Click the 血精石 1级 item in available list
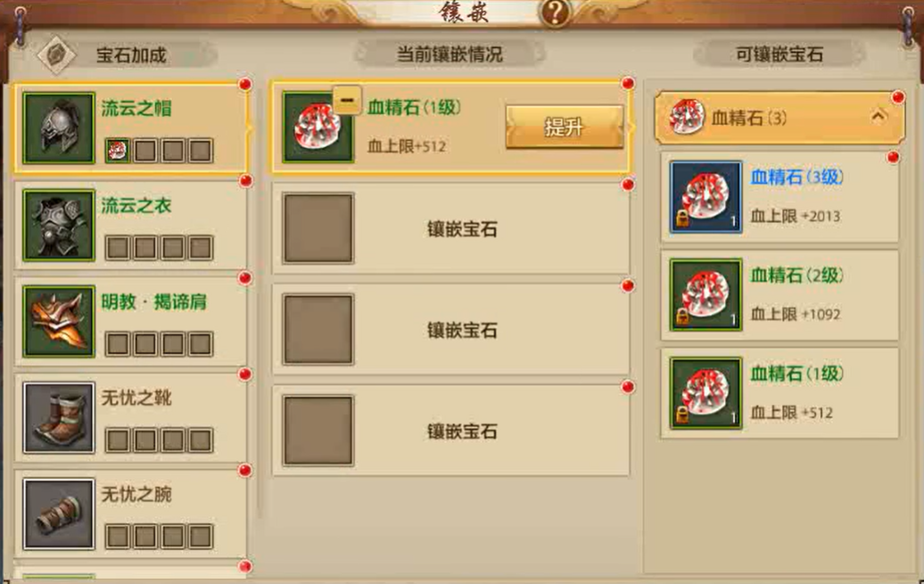The height and width of the screenshot is (584, 924). click(780, 393)
